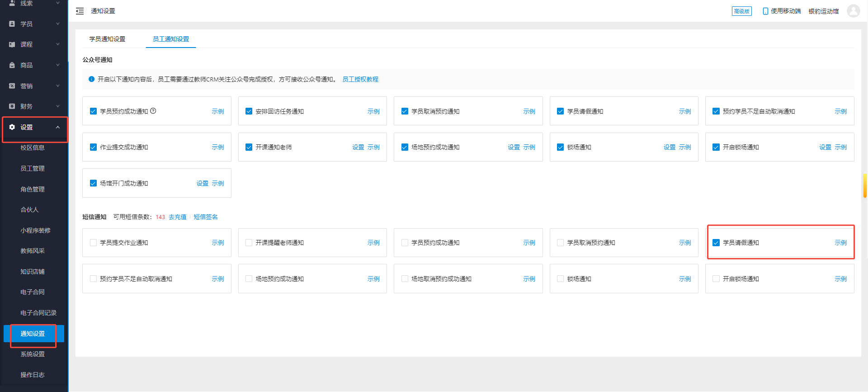Click the 高级版 badge in the header
This screenshot has height=392, width=868.
point(741,11)
